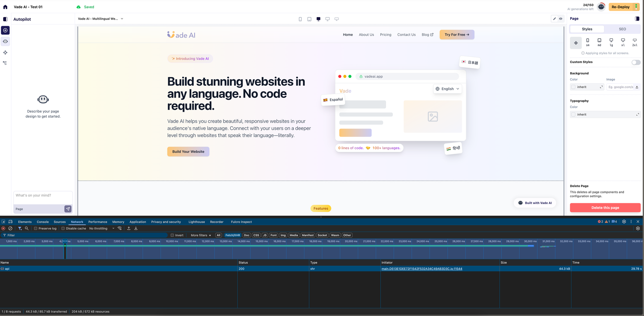
Task: Click Build Your Website button
Action: point(188,152)
